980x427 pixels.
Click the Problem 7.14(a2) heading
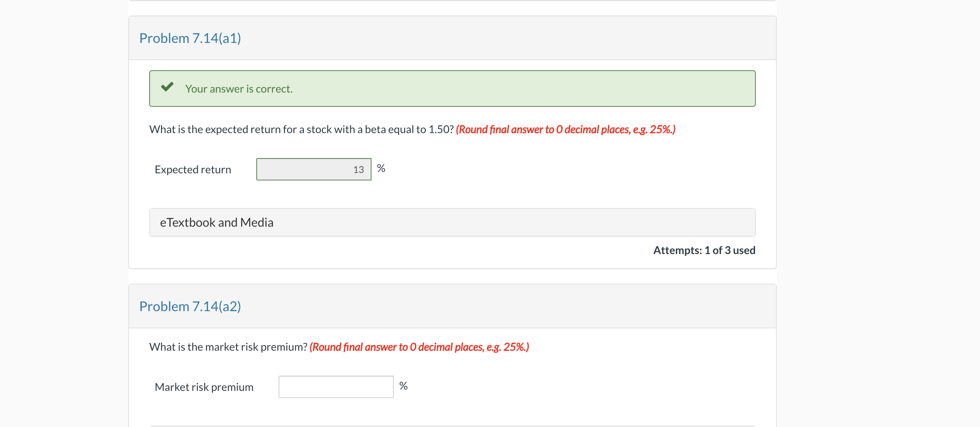pos(190,306)
